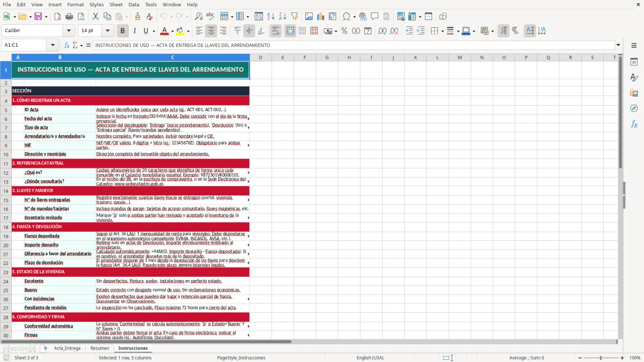Expand the formula bar
This screenshot has height=362, width=644.
[x=619, y=45]
